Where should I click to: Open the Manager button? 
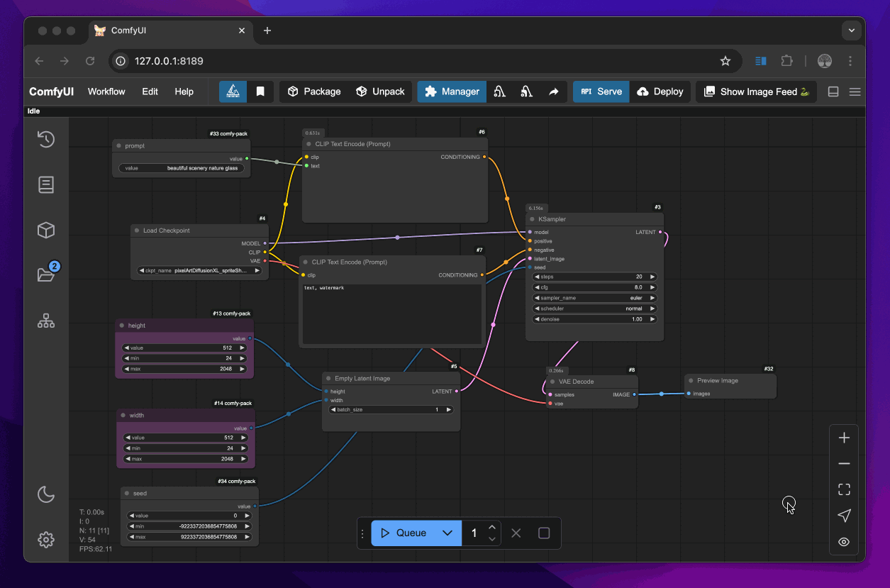tap(452, 91)
